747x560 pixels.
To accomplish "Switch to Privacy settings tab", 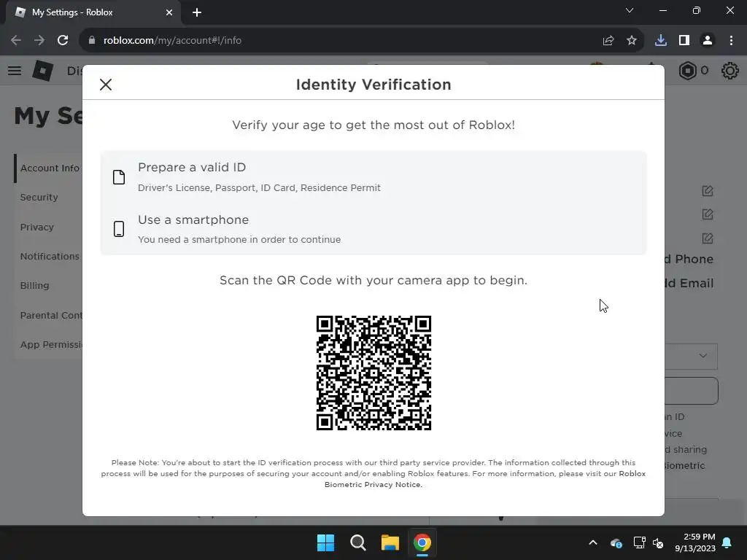I will pyautogui.click(x=36, y=227).
